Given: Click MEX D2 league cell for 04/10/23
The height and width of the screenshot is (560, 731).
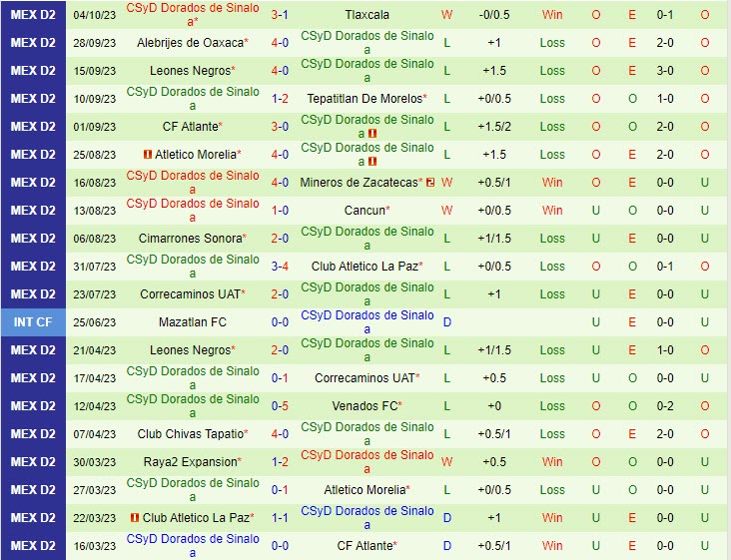Looking at the screenshot, I should coord(33,15).
